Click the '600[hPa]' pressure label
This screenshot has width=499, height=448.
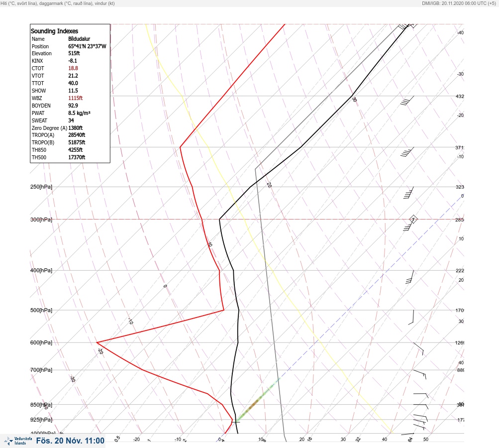41,343
